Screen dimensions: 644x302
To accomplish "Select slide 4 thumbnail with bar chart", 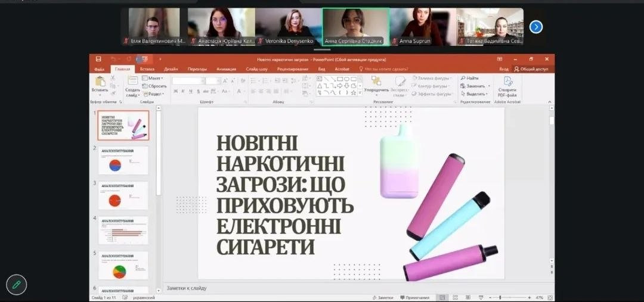I will click(123, 231).
